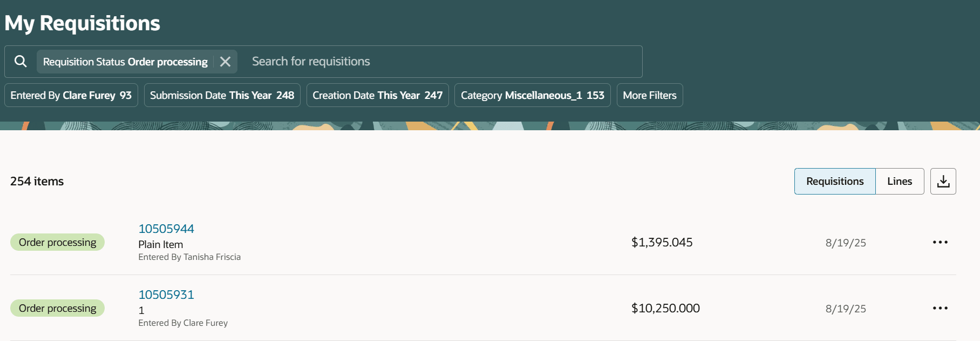Image resolution: width=980 pixels, height=341 pixels.
Task: Toggle Entered By Clare Furey filter
Action: coord(71,95)
